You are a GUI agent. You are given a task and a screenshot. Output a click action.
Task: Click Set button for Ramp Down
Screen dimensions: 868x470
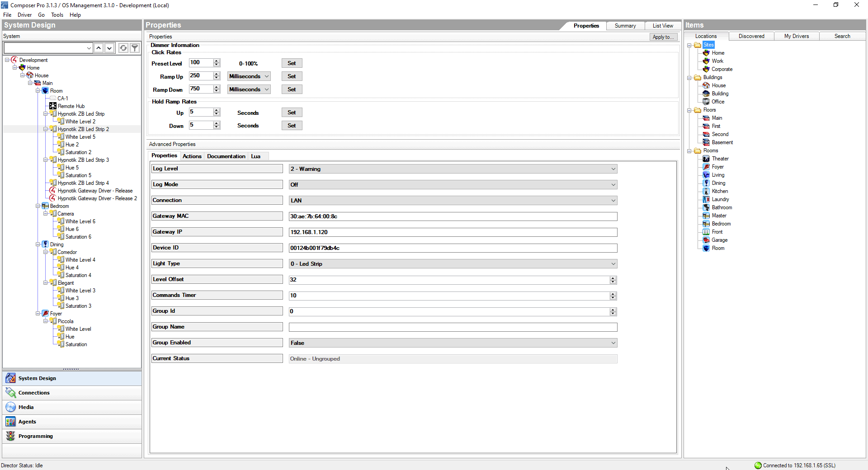pos(292,89)
